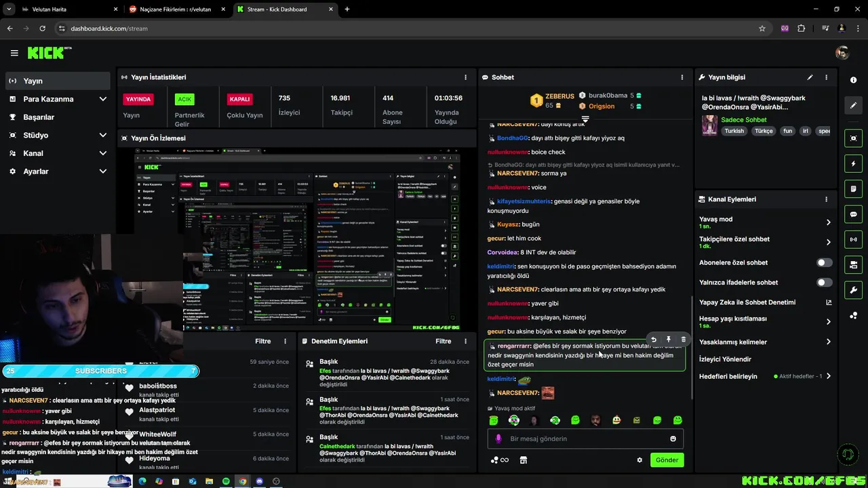Open Kanal Eylemleri three-dot menu

pos(826,199)
